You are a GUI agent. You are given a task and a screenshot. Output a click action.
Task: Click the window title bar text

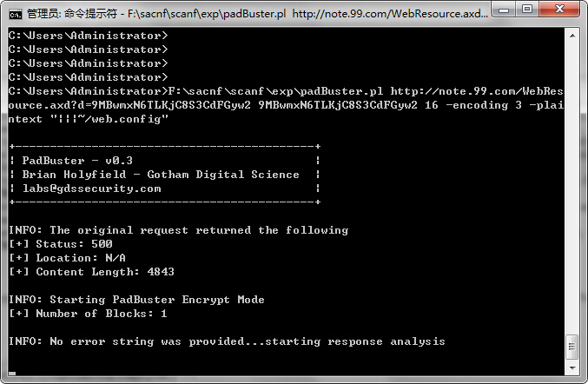pyautogui.click(x=257, y=14)
